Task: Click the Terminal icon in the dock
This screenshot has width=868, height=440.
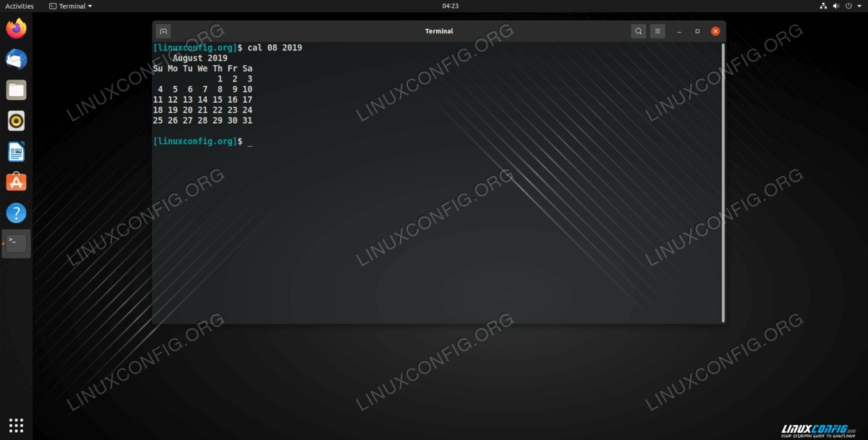Action: (16, 244)
